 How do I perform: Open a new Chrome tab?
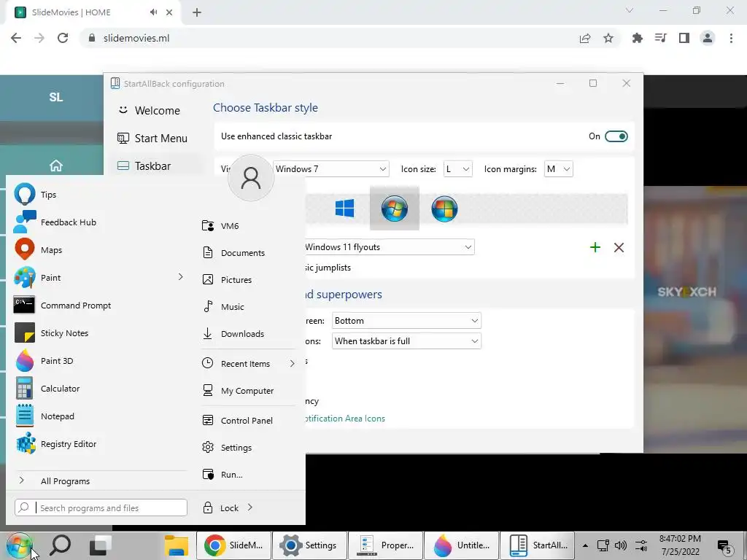(197, 12)
